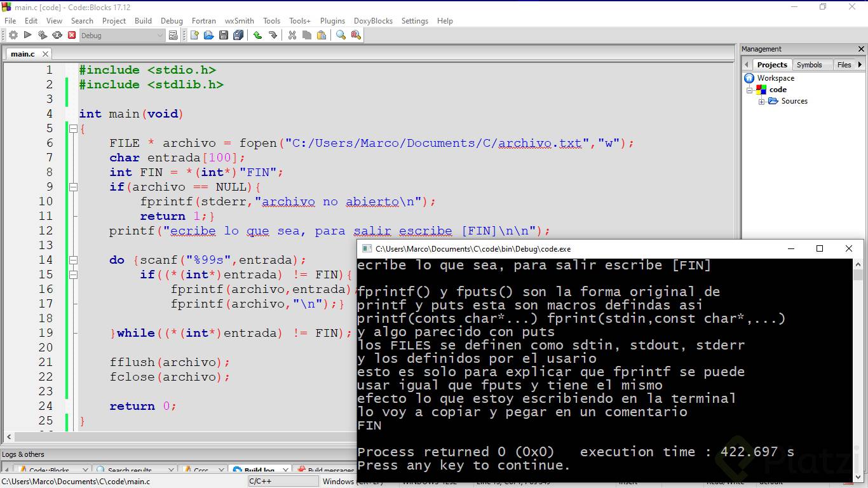
Task: Open the wxSmith menu
Action: [x=240, y=21]
